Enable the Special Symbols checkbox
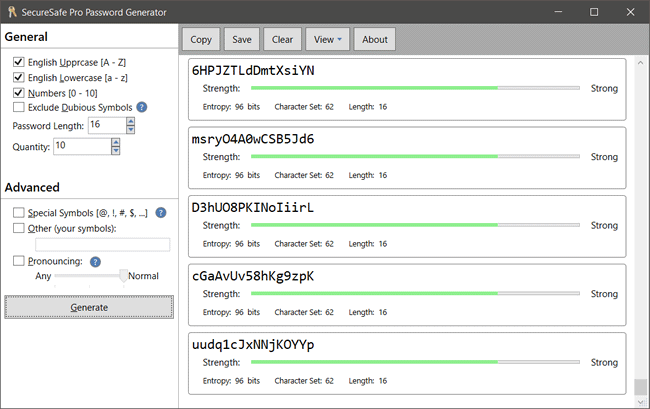650x409 pixels. 19,212
